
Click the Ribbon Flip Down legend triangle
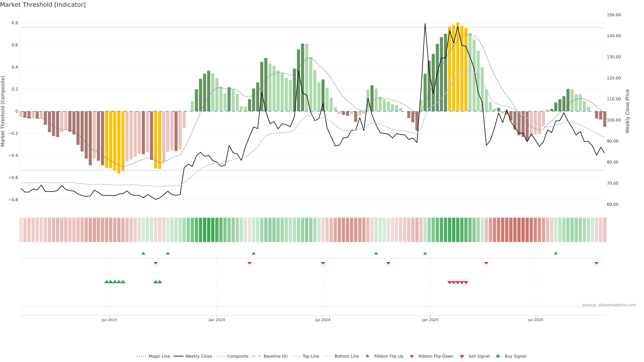coord(412,356)
